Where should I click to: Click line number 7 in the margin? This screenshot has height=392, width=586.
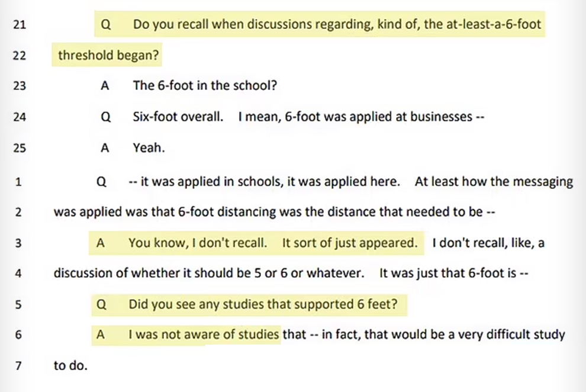point(18,365)
